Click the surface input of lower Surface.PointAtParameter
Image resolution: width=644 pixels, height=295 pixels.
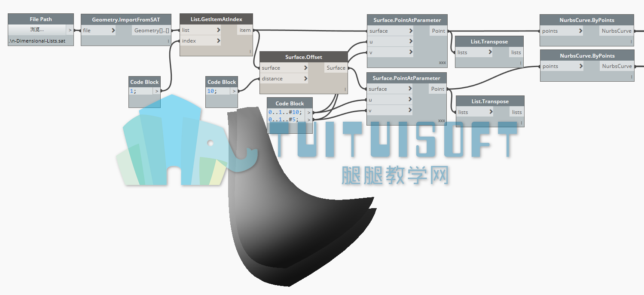coord(390,89)
